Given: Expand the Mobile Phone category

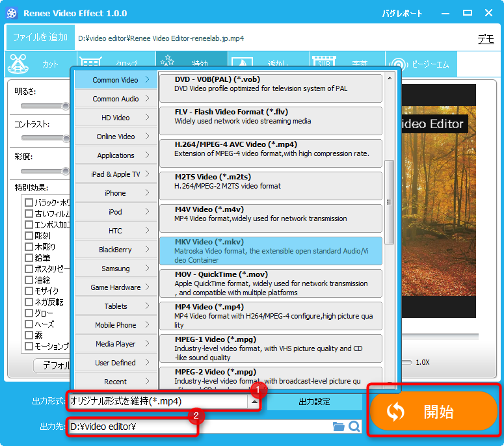Looking at the screenshot, I should pos(116,325).
